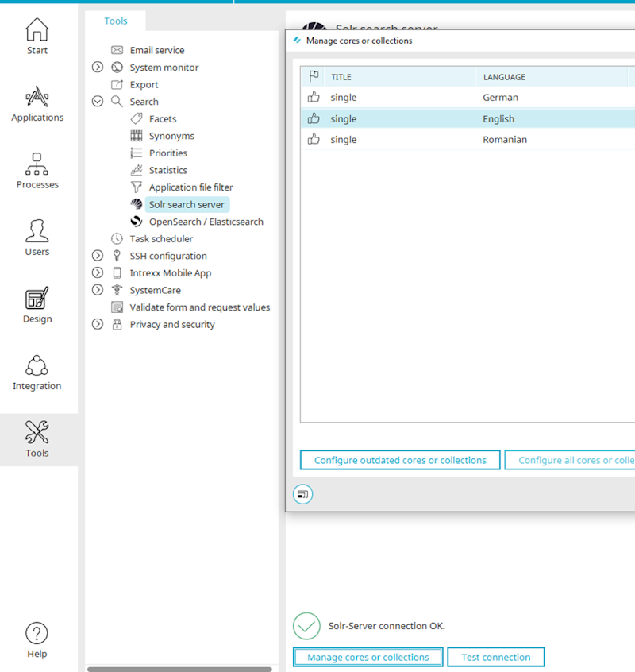Expand the SSH configuration section
635x672 pixels.
coord(97,256)
